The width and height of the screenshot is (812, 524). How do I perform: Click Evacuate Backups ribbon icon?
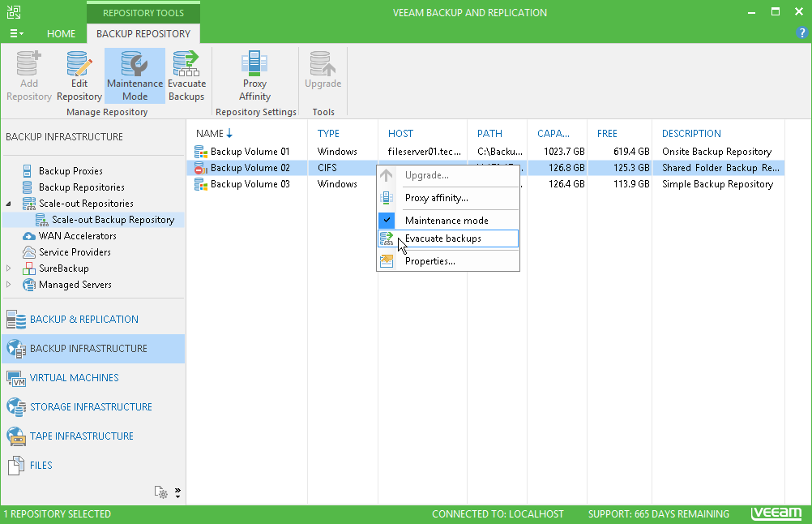[x=186, y=75]
